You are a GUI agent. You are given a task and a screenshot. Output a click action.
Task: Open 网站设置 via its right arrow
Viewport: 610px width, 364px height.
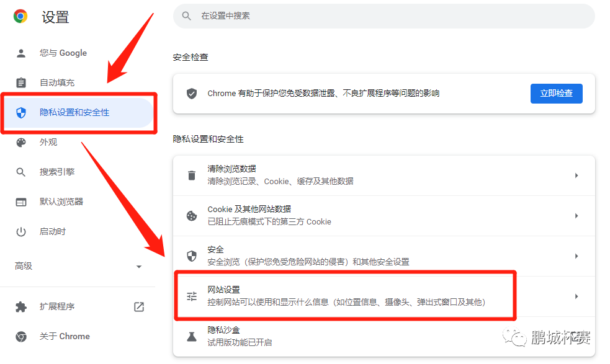(x=576, y=296)
